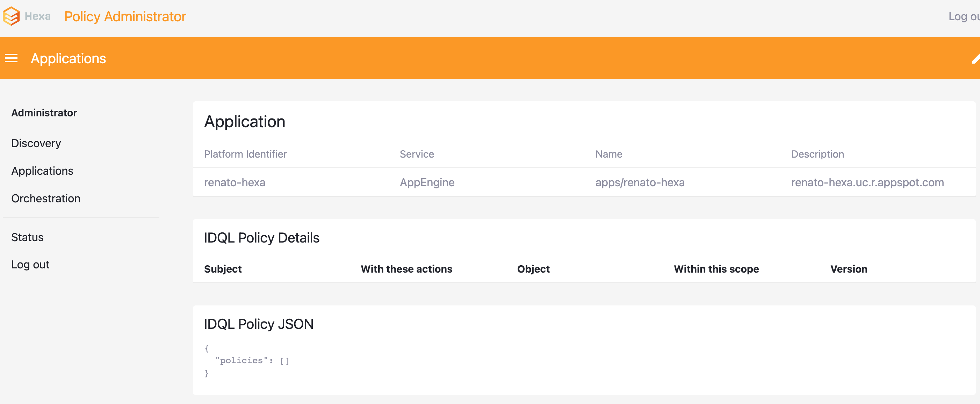Screen dimensions: 980x404
Task: Select the renato-hexa platform identifier
Action: (235, 182)
